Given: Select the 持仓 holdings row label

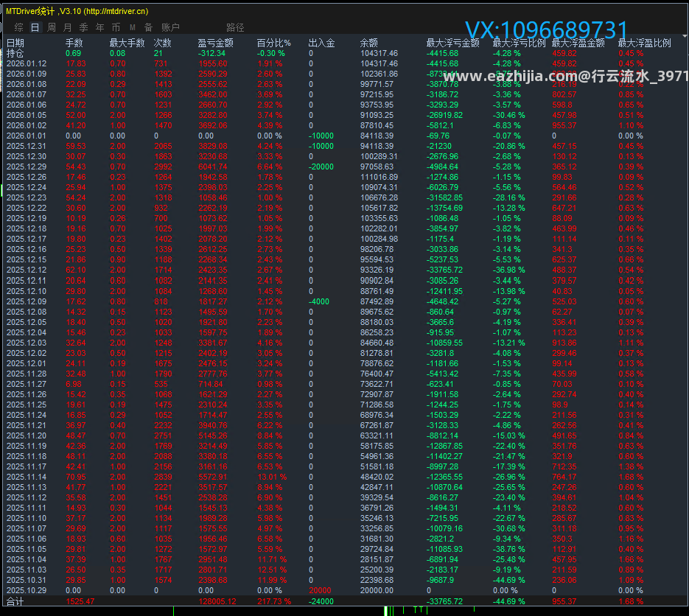Looking at the screenshot, I should tap(15, 53).
